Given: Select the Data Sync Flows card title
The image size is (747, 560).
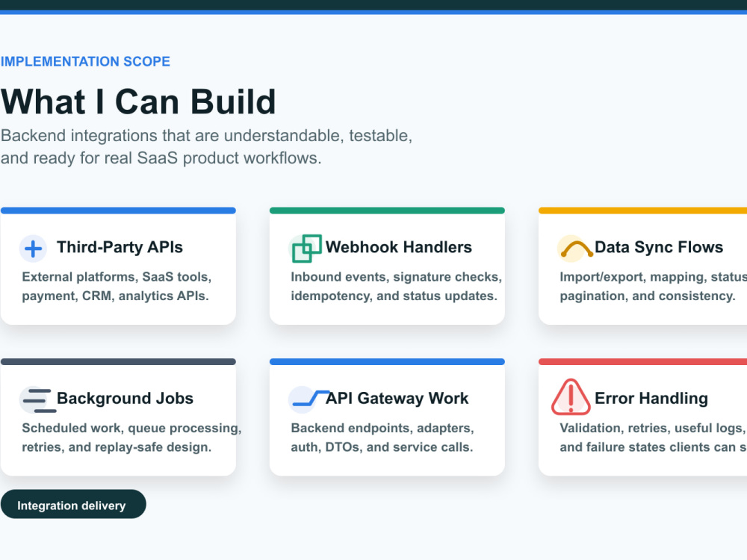Looking at the screenshot, I should point(658,247).
